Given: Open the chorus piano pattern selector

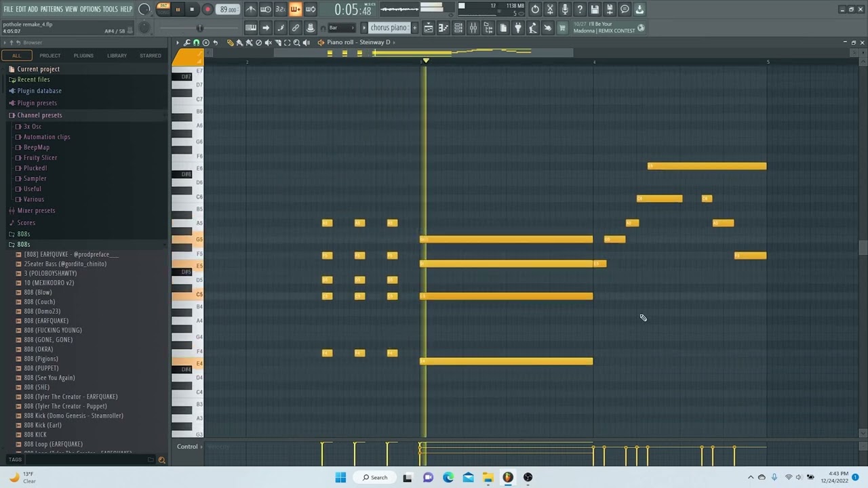Looking at the screenshot, I should (389, 28).
